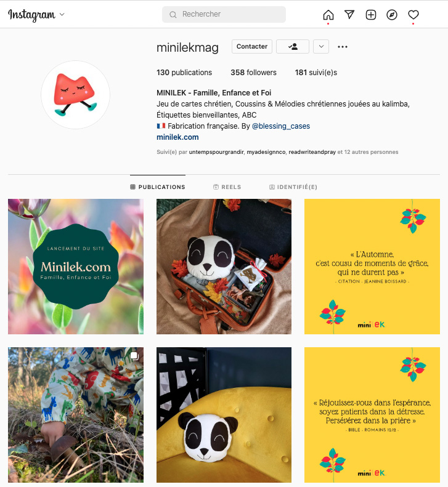Open direct messages paper plane icon

(x=349, y=15)
